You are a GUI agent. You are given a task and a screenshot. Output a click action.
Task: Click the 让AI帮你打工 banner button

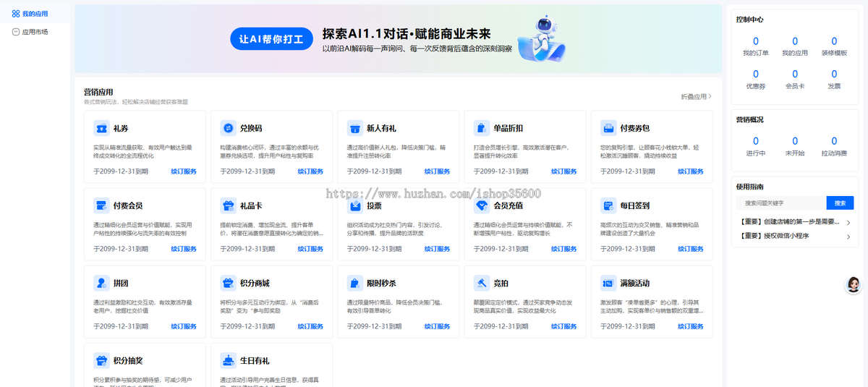pos(271,39)
